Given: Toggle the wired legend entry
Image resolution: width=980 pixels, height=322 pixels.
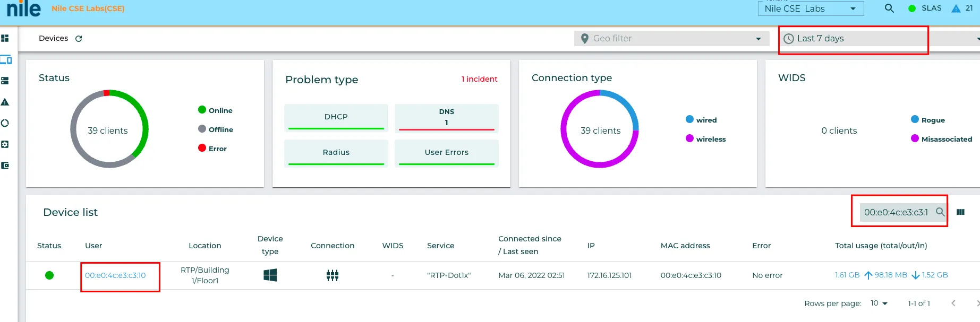Looking at the screenshot, I should coord(701,120).
